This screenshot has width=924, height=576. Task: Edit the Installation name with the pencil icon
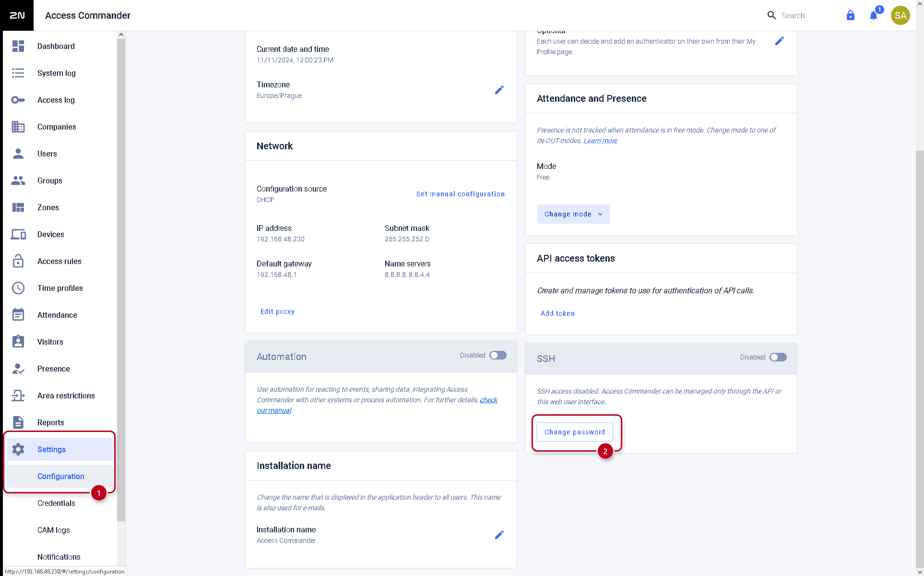click(x=499, y=535)
